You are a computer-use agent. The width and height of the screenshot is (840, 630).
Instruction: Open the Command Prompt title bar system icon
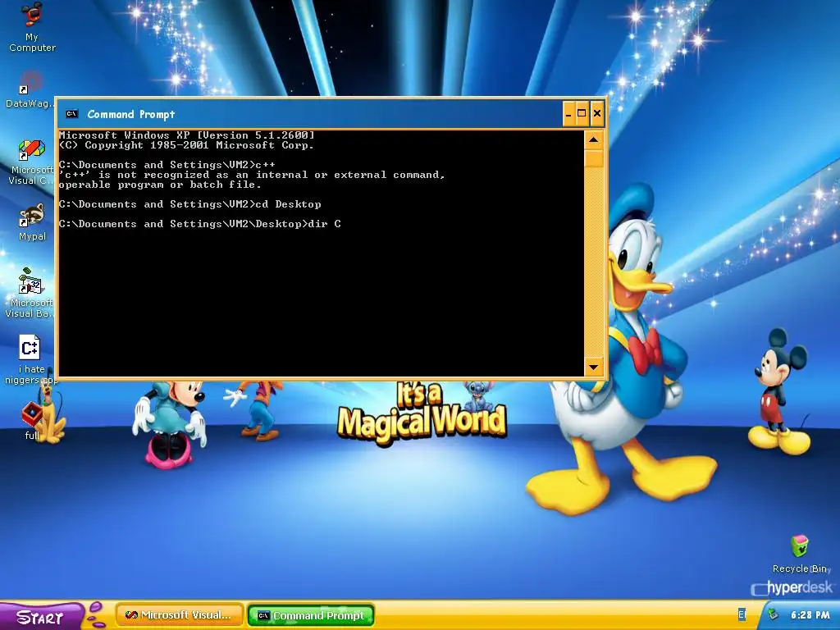pos(72,113)
